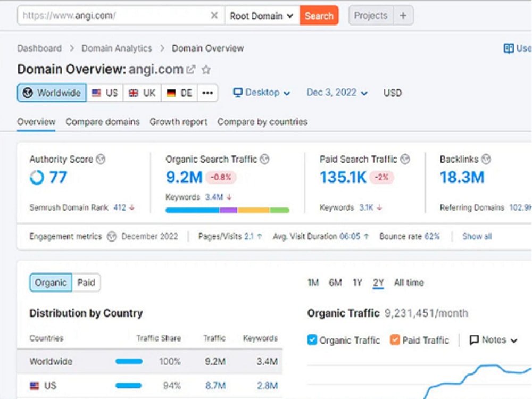532x399 pixels.
Task: Toggle the Organic Traffic checkbox
Action: pos(312,339)
